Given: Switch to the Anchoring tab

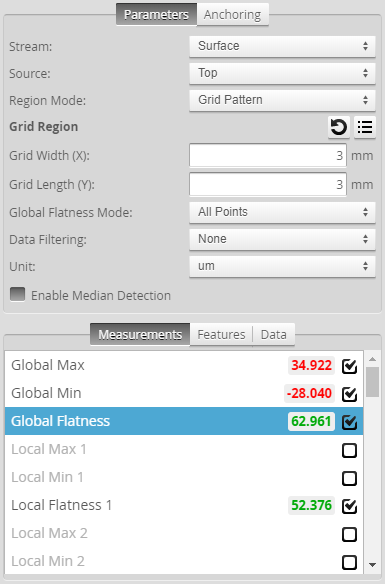Looking at the screenshot, I should click(232, 15).
